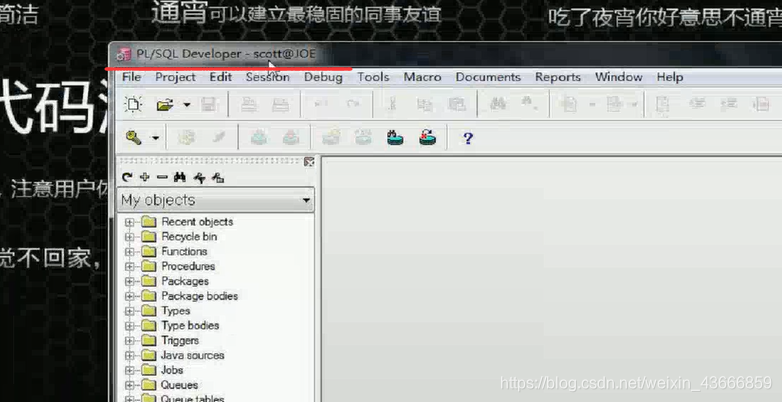Image resolution: width=782 pixels, height=402 pixels.
Task: Open the Project menu
Action: 175,77
